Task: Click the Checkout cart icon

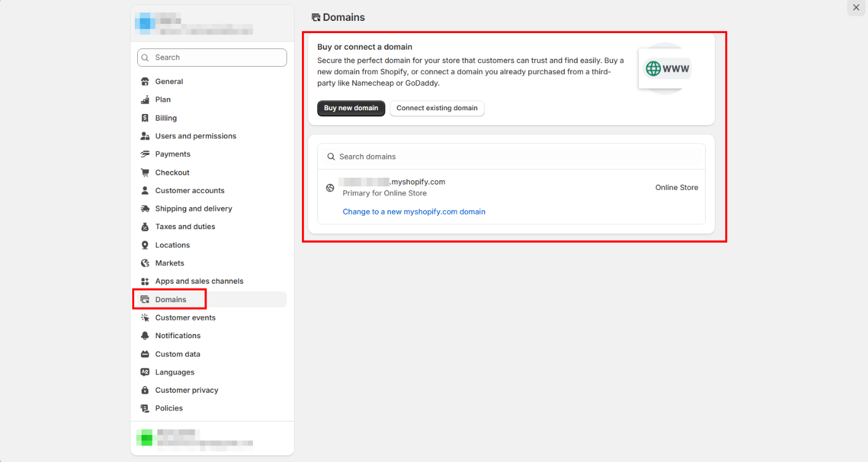Action: click(x=145, y=173)
